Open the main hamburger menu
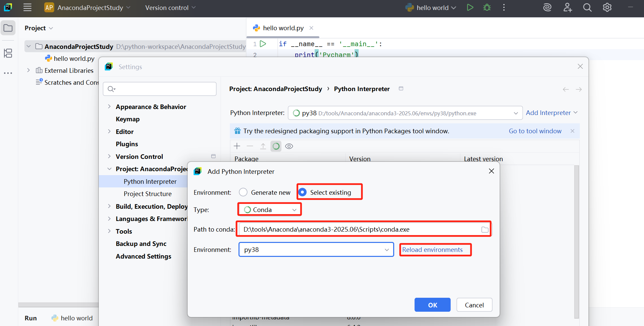This screenshot has height=326, width=644. click(x=27, y=7)
